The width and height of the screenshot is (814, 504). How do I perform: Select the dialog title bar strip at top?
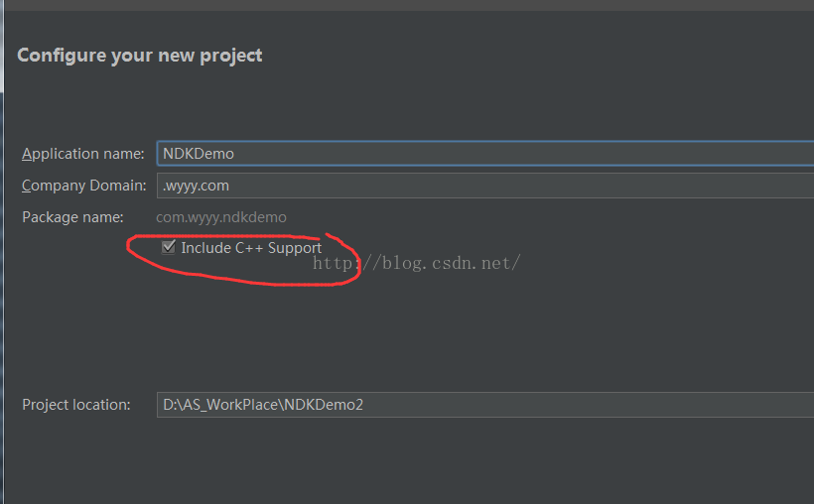(407, 5)
